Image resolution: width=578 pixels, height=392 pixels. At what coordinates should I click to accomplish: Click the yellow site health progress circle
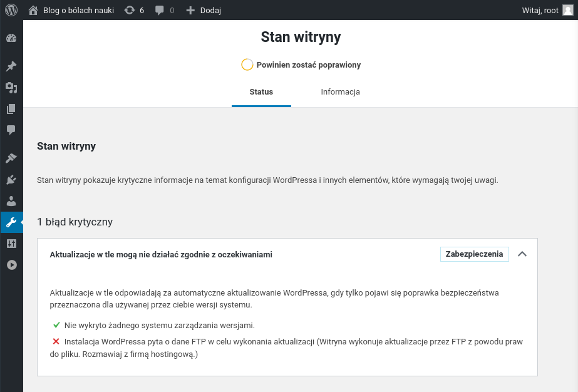(247, 64)
